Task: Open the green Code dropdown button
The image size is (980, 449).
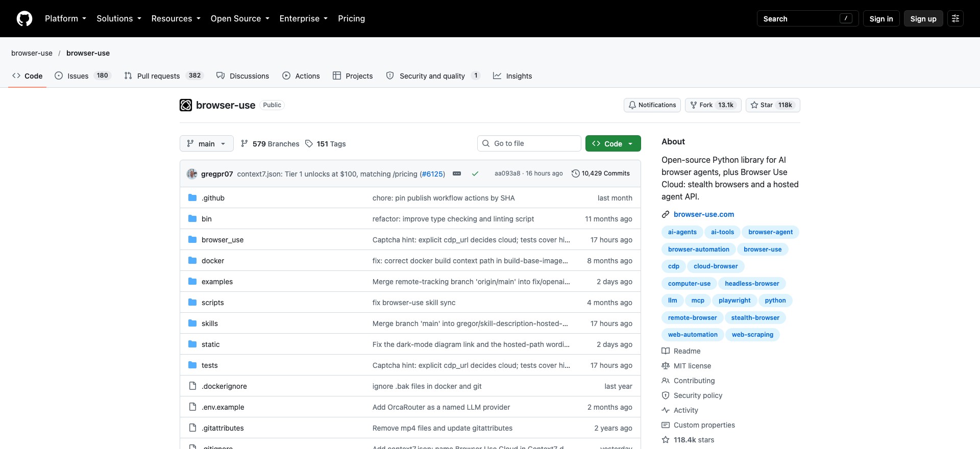Action: 613,143
